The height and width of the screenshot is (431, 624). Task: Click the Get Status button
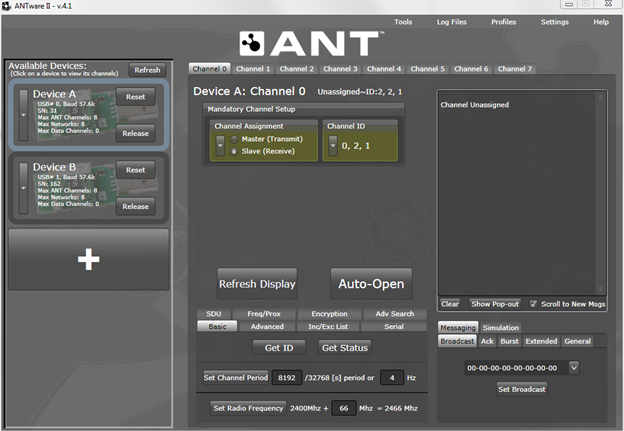click(x=345, y=348)
